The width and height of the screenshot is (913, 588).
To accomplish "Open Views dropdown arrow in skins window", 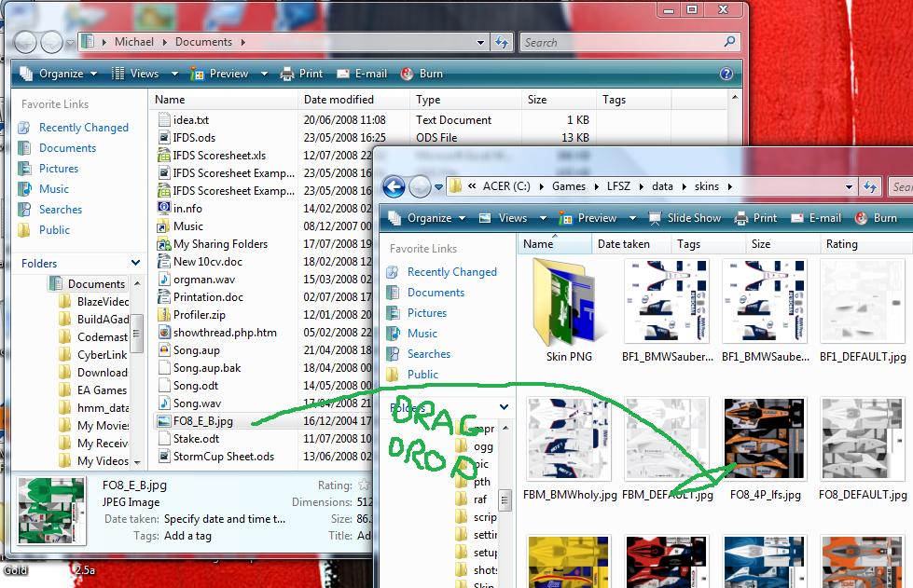I will pos(543,218).
